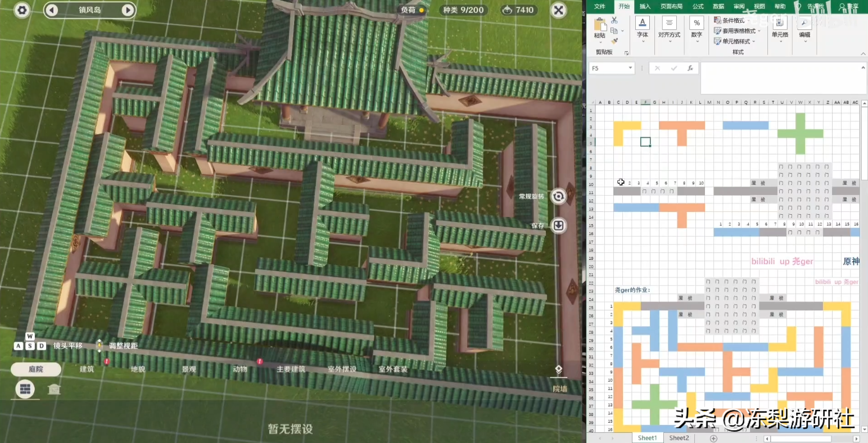Open the 插入 ribbon tab

645,7
